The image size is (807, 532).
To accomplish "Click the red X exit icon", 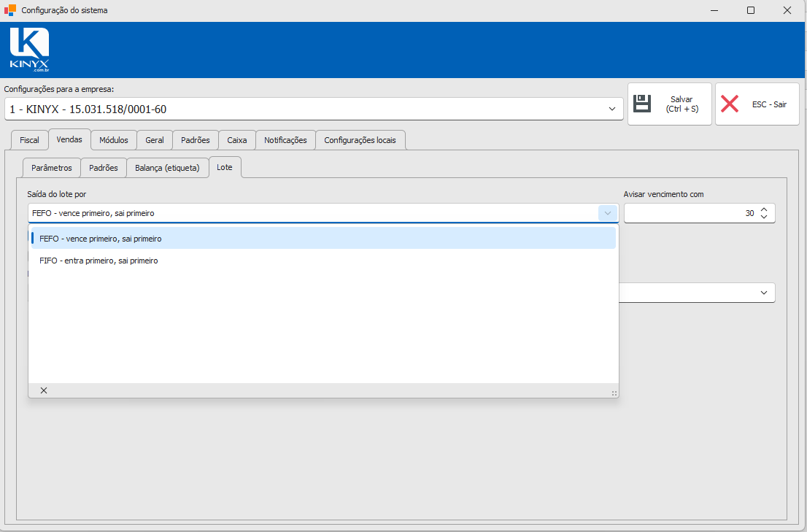I will [x=729, y=104].
